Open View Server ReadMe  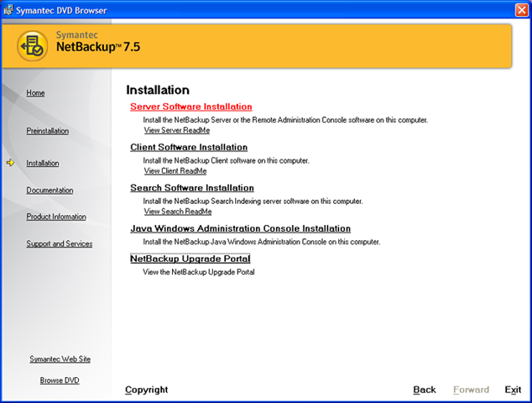coord(177,130)
